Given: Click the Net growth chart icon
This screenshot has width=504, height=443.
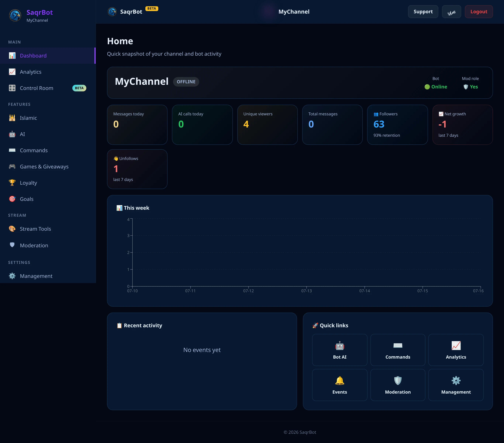Looking at the screenshot, I should click(x=441, y=114).
